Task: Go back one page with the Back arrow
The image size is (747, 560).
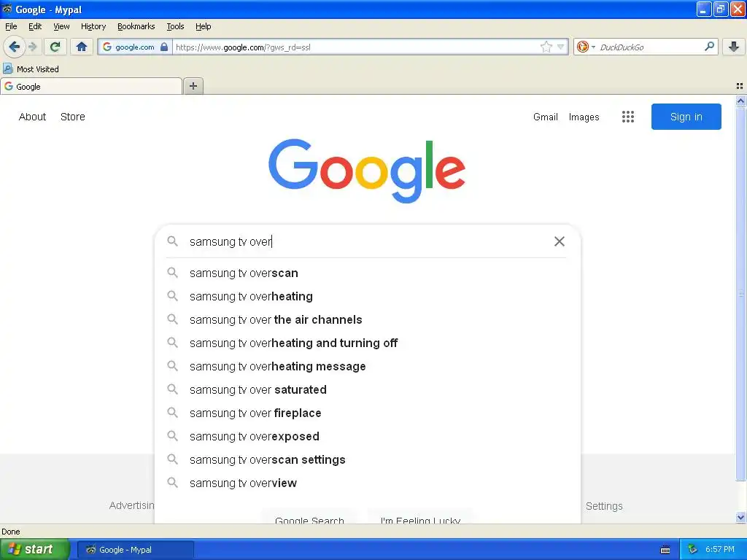Action: 14,47
